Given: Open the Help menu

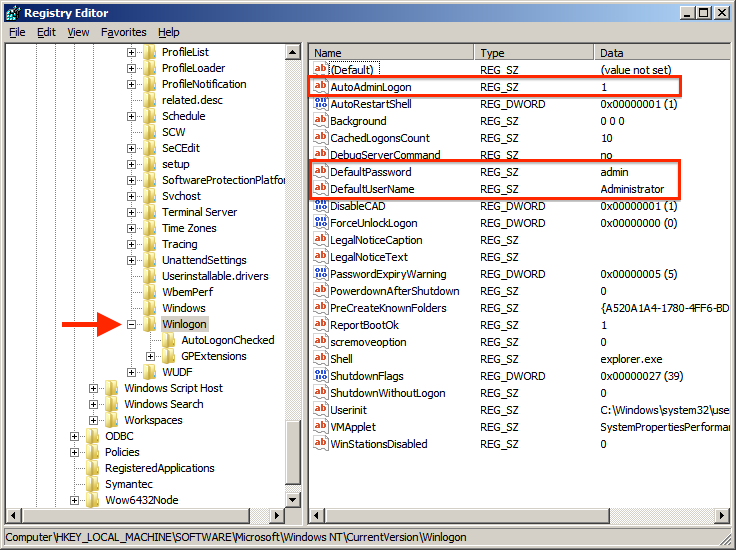Looking at the screenshot, I should (x=169, y=32).
